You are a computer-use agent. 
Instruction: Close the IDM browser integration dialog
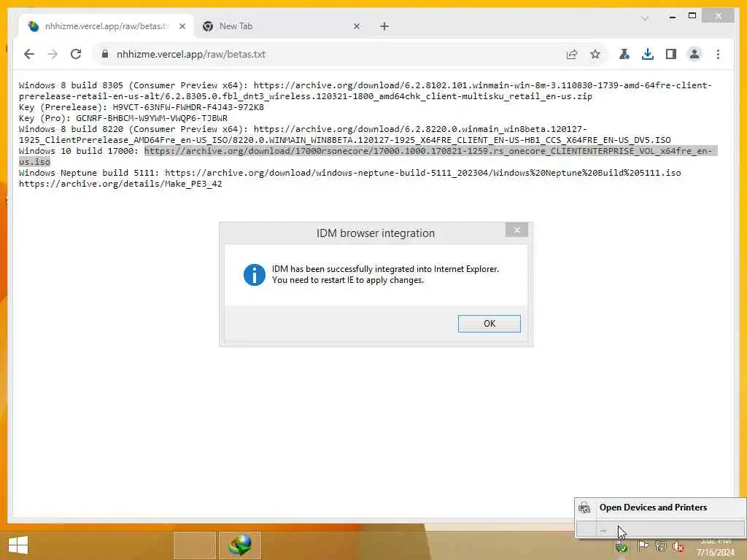[x=517, y=230]
